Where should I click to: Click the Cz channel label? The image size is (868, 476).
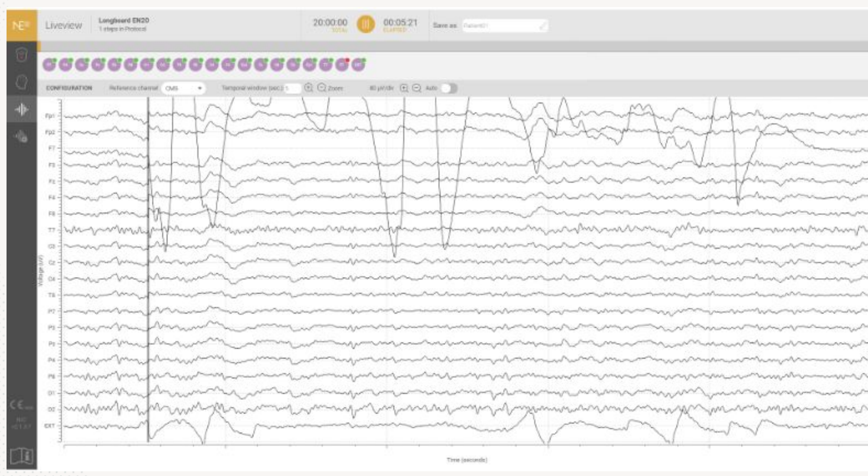point(52,262)
